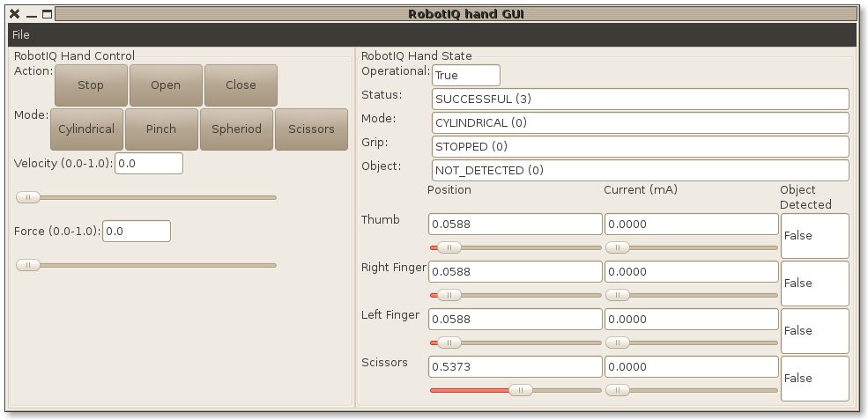Screen dimensions: 868x420
Task: Click the Force slider handle
Action: (27, 266)
